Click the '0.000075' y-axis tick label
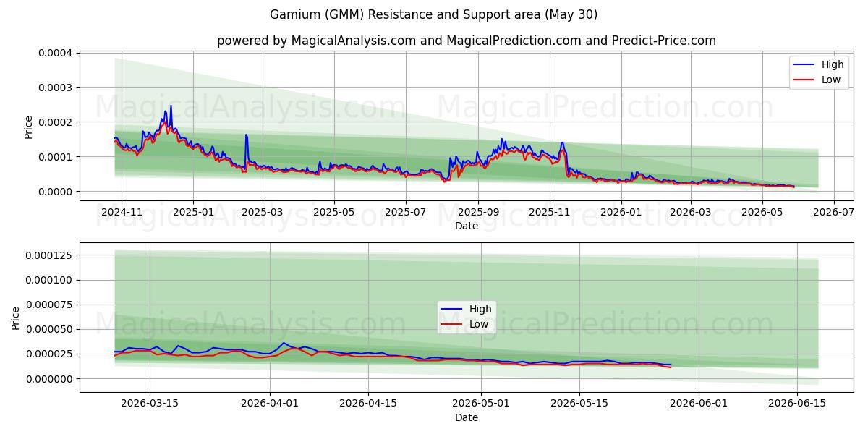 [50, 305]
